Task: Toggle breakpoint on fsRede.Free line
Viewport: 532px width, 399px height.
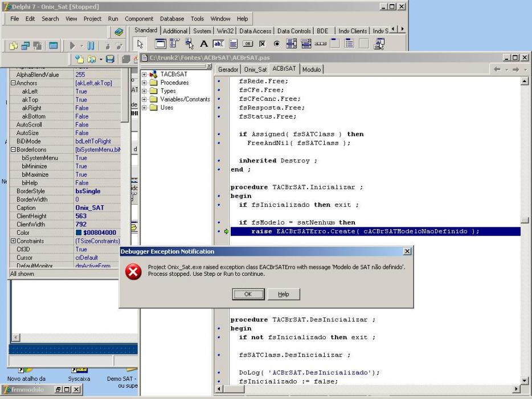Action: click(219, 81)
